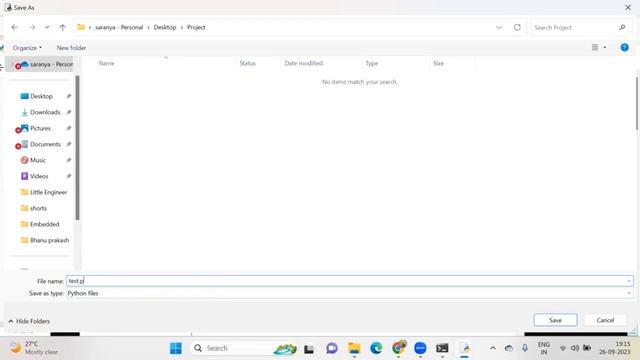This screenshot has width=640, height=360.
Task: Show hidden system tray icons
Action: click(x=493, y=348)
